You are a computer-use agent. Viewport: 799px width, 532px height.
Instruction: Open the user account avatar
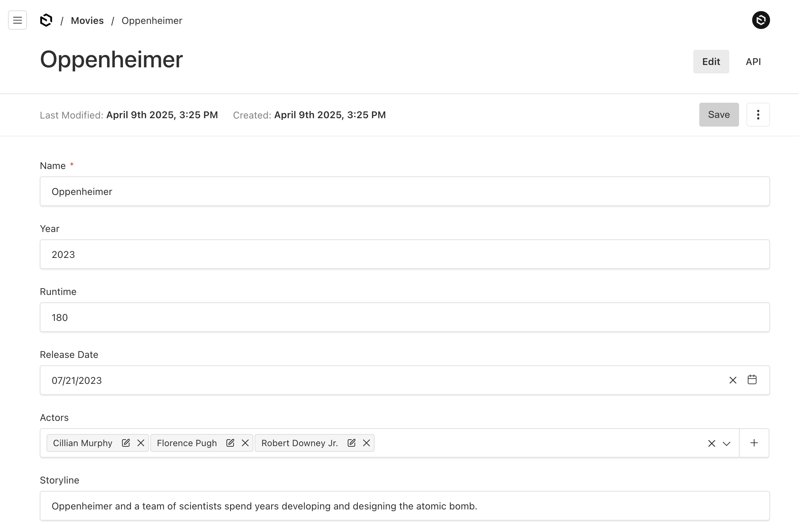point(761,20)
